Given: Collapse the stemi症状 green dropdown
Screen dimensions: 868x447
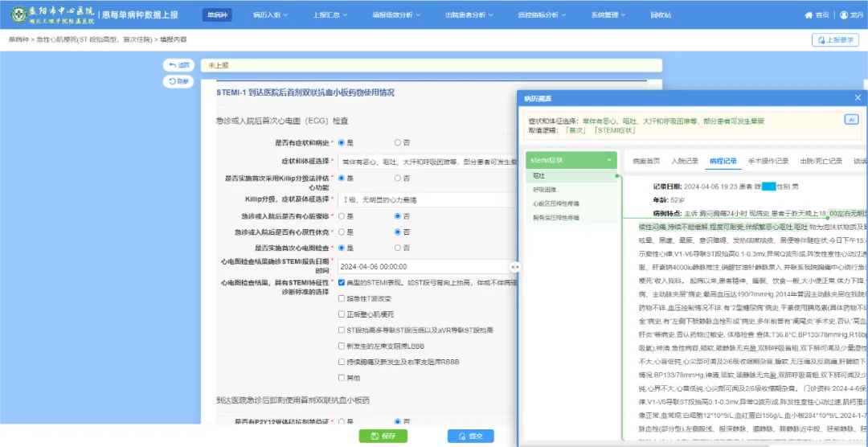Looking at the screenshot, I should pos(571,160).
